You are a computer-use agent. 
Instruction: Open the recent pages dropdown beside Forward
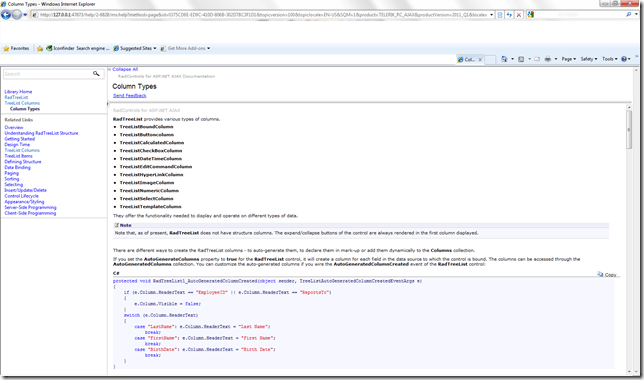click(25, 15)
